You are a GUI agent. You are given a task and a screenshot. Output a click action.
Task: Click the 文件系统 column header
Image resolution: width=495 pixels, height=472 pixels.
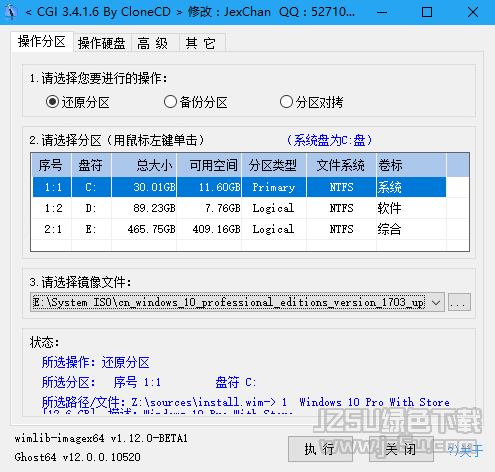[341, 165]
